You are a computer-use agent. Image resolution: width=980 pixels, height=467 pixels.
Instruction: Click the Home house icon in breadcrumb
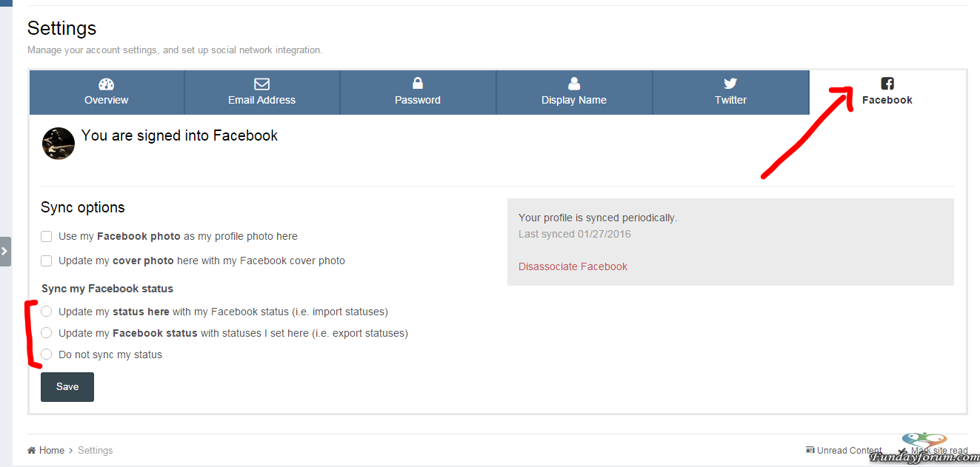point(32,450)
